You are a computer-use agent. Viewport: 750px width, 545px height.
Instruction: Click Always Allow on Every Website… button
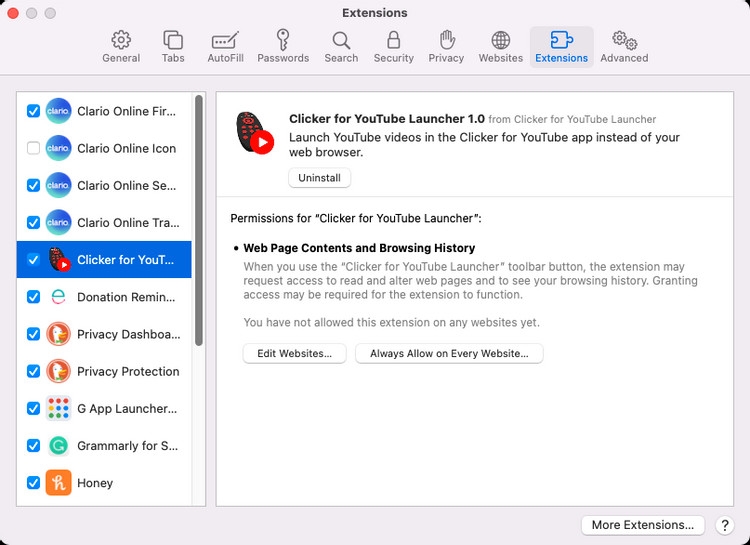point(449,353)
